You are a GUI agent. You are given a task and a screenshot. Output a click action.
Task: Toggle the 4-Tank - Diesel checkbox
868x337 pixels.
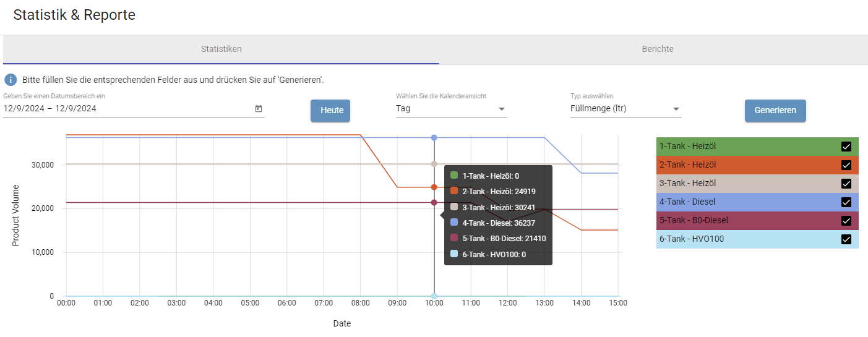846,202
